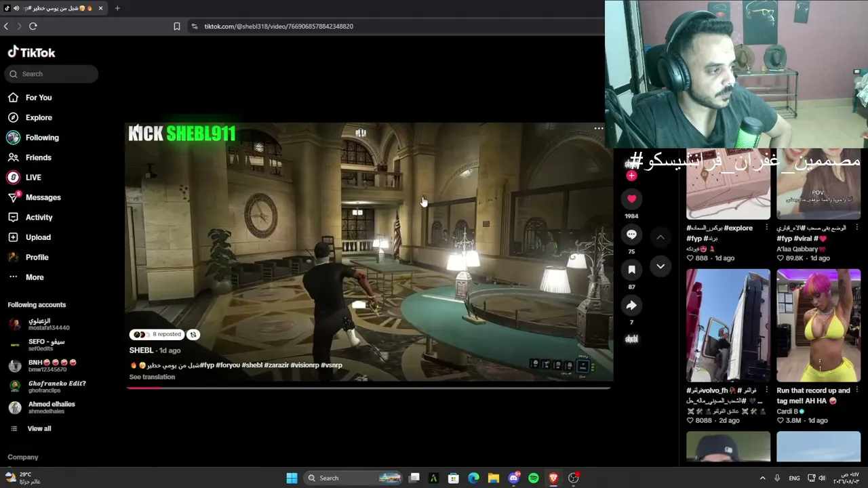Bookmark this page in the address bar
Image resolution: width=868 pixels, height=488 pixels.
pos(177,26)
